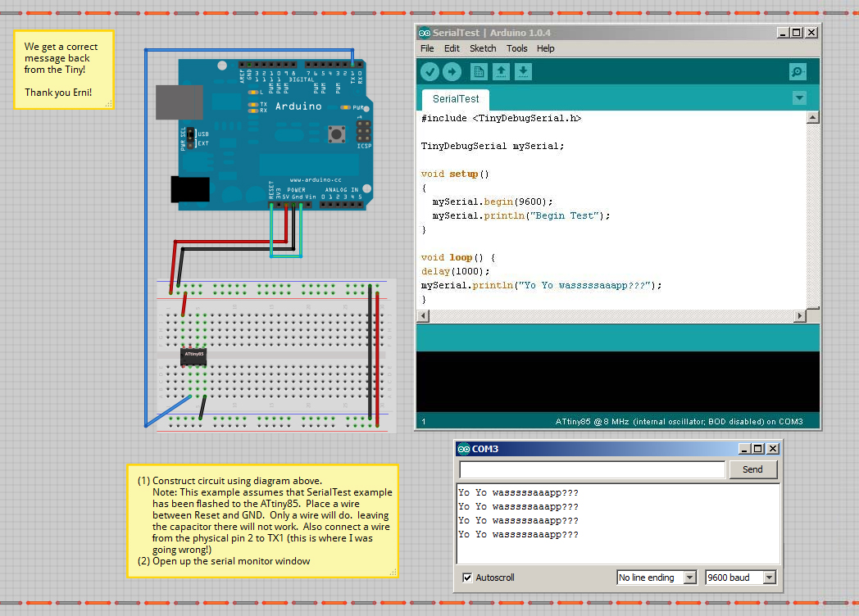Click the first 'Yo Yo wasssssaaapp???' output line

pos(518,493)
